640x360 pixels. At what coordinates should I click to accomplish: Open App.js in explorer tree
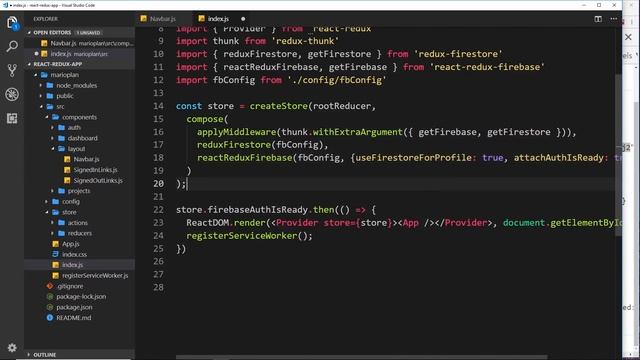80,244
